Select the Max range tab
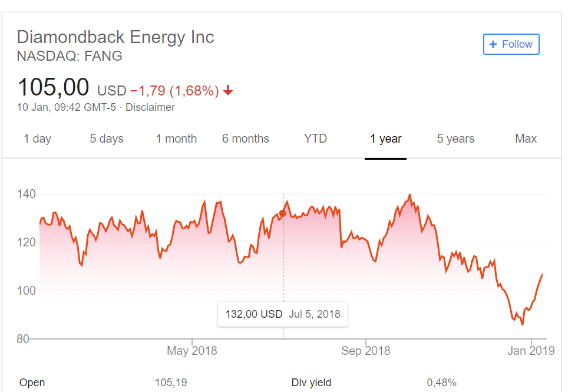This screenshot has width=588, height=392. click(526, 139)
